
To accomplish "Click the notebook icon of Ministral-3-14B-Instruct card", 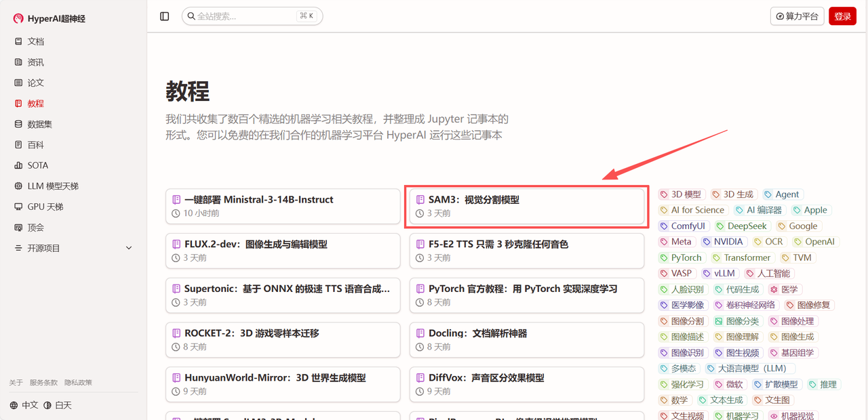I will [x=176, y=200].
